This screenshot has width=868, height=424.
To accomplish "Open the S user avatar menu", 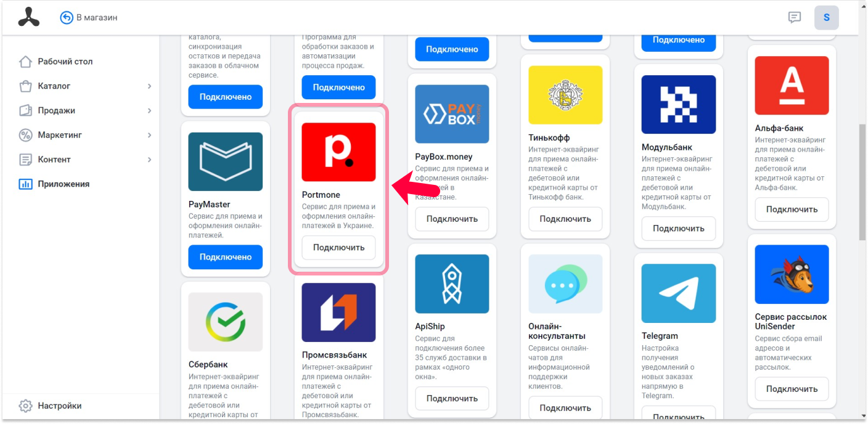I will pyautogui.click(x=827, y=18).
